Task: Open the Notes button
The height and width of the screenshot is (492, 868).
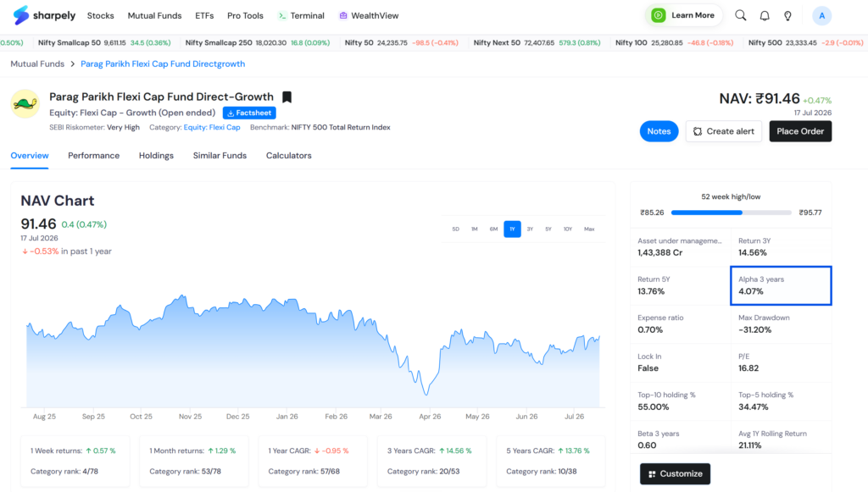Action: click(659, 131)
